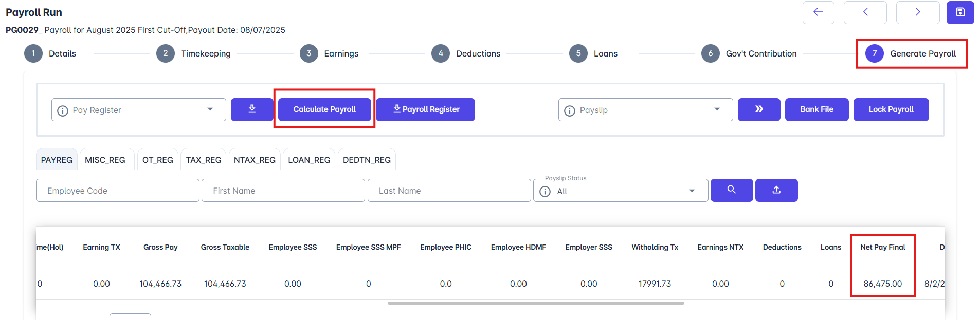Screen dimensions: 980x320
Task: Click the Bank File button
Action: pyautogui.click(x=816, y=109)
